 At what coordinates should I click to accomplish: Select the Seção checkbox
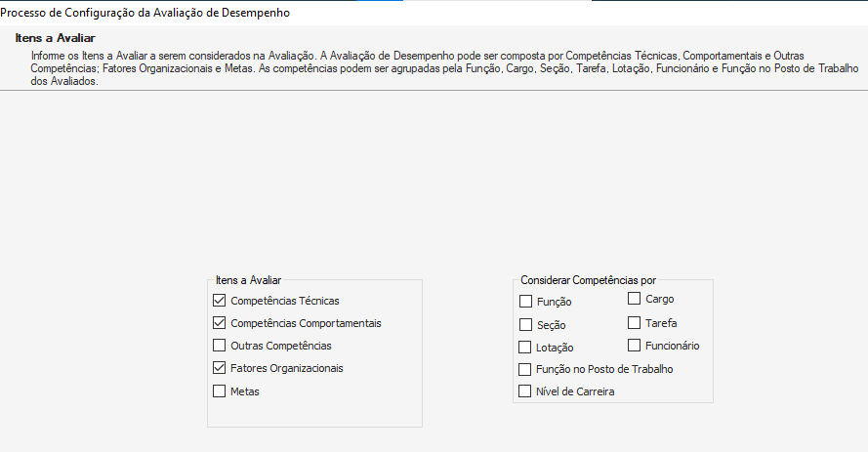(526, 325)
